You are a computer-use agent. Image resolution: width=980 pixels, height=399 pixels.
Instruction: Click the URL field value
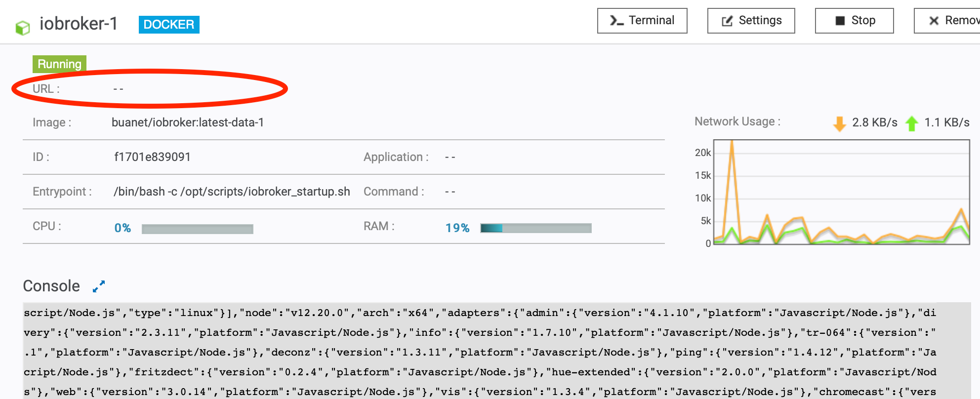click(x=118, y=89)
